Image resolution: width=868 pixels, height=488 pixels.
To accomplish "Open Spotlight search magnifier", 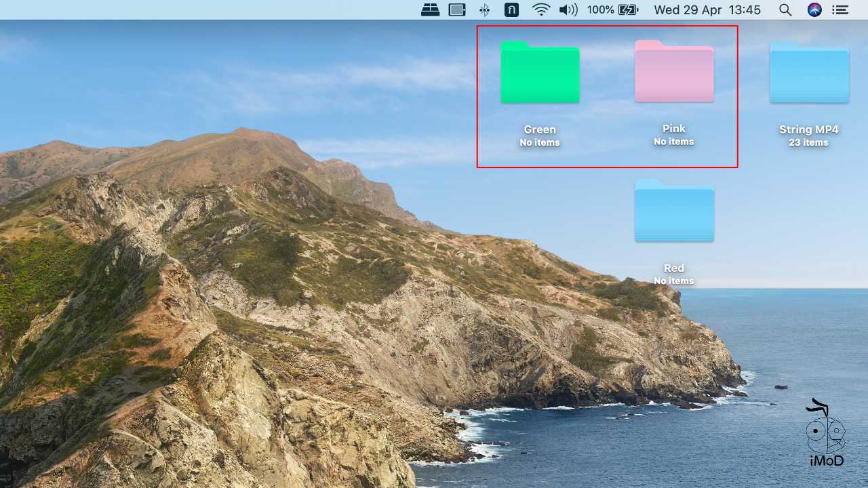I will [785, 9].
